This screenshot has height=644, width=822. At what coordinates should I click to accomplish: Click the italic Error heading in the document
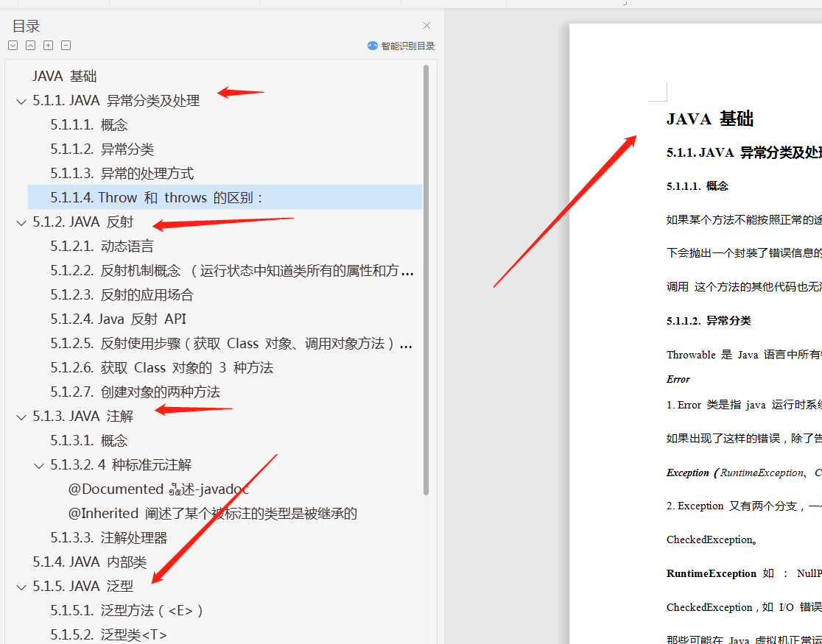[678, 379]
